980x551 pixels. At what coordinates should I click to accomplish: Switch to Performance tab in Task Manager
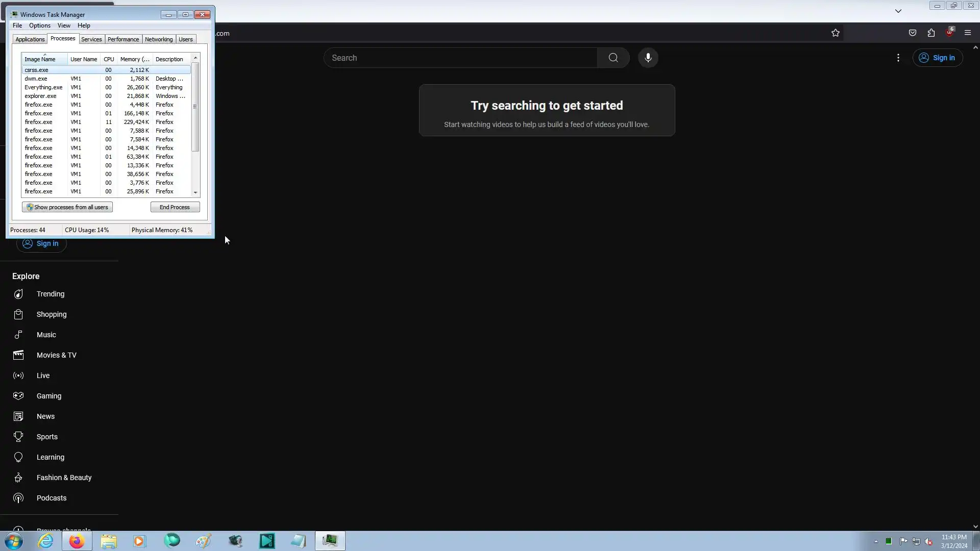tap(123, 39)
